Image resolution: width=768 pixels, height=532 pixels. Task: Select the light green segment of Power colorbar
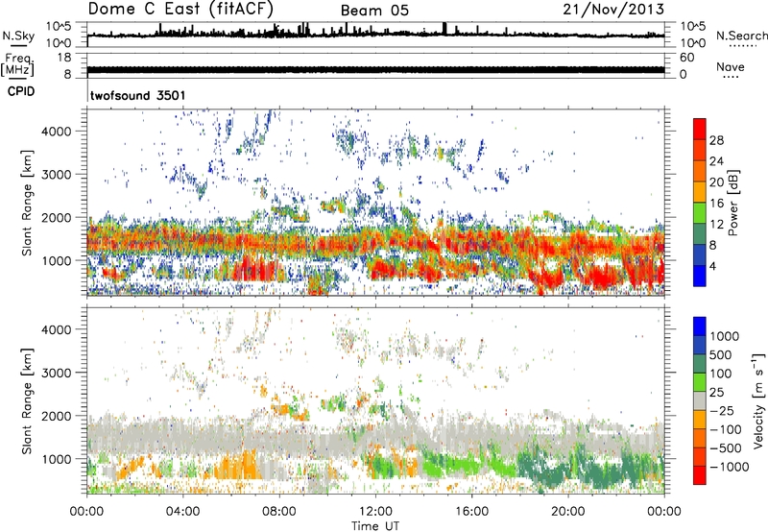[700, 213]
